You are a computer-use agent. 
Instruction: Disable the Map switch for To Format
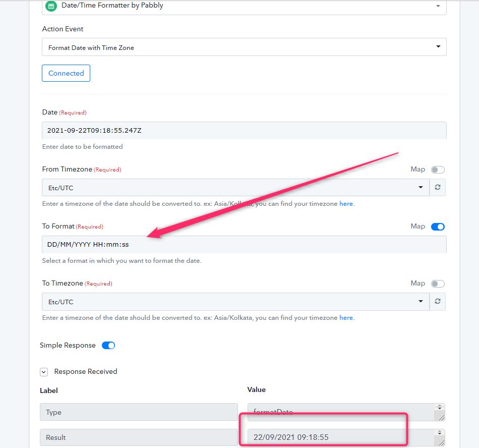point(438,227)
